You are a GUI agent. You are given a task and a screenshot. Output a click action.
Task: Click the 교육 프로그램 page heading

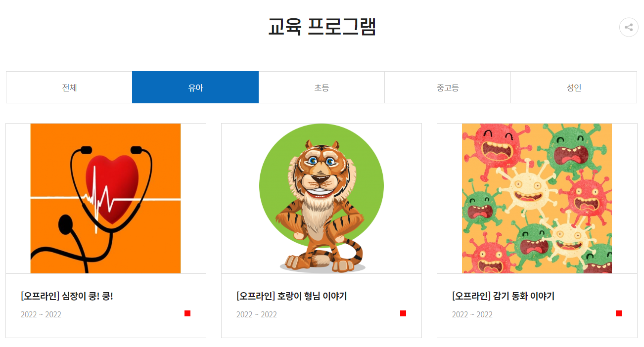click(322, 26)
